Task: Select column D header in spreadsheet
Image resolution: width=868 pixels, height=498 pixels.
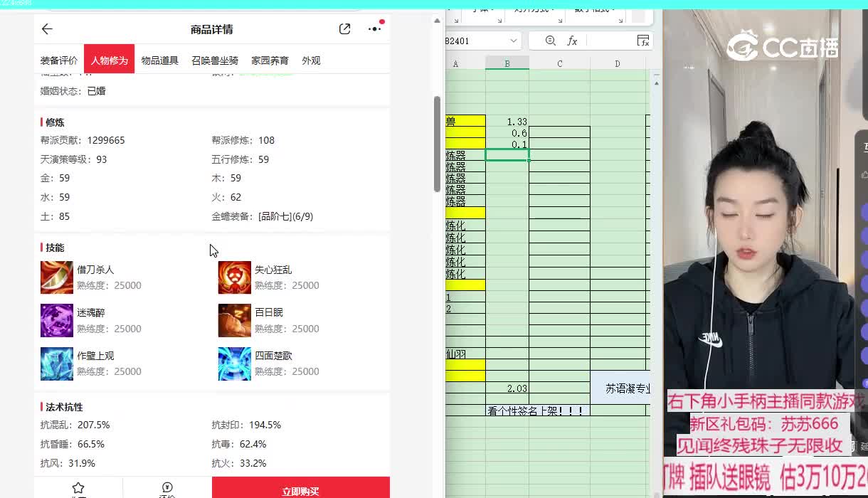Action: point(618,63)
